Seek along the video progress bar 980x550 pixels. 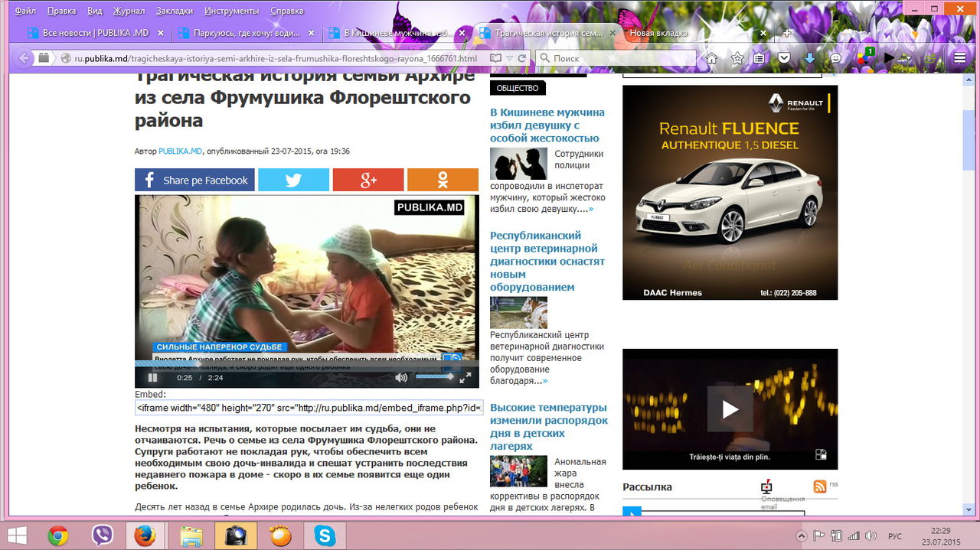coord(306,363)
